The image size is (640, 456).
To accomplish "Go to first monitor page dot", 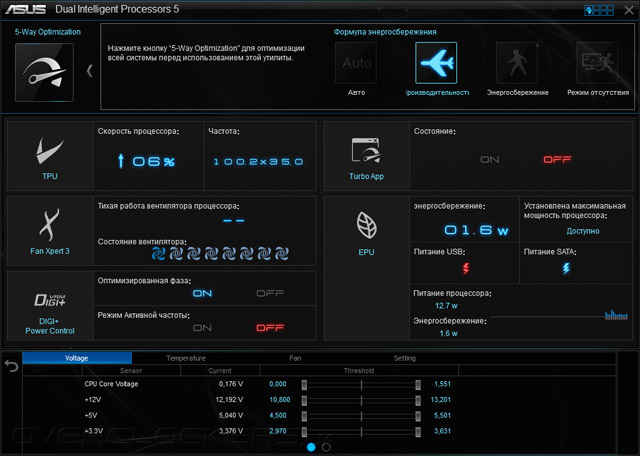I will pos(311,447).
